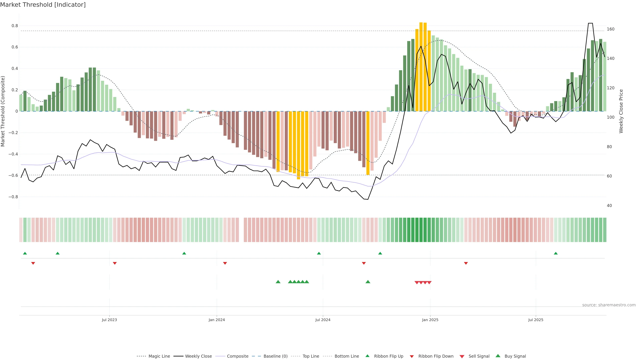
Task: Click the Jan 2025 x-axis label
Action: (430, 320)
